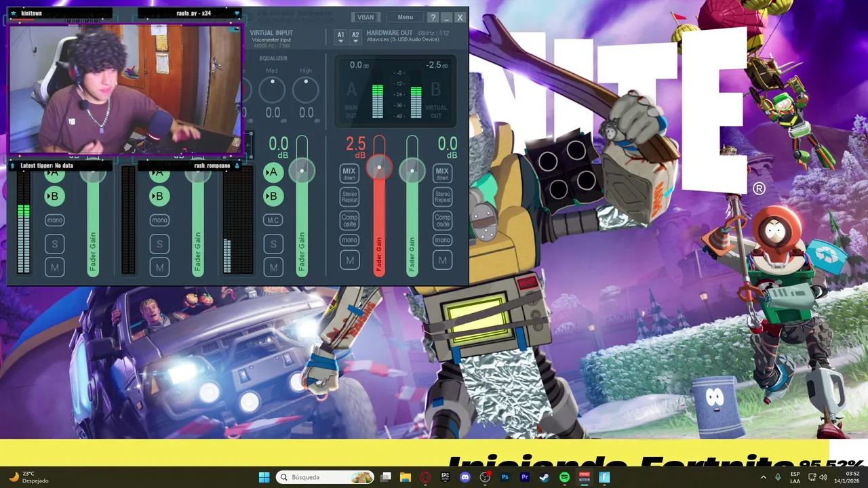Click the webcam overlay thumbnail

coord(125,88)
